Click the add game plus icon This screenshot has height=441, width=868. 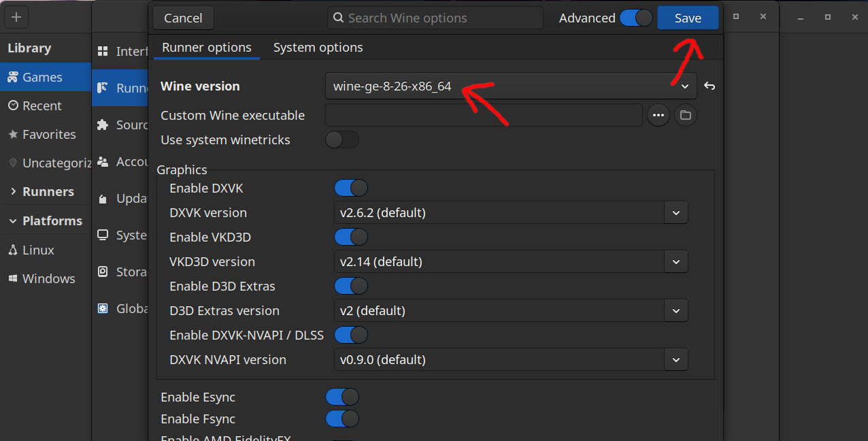(16, 17)
